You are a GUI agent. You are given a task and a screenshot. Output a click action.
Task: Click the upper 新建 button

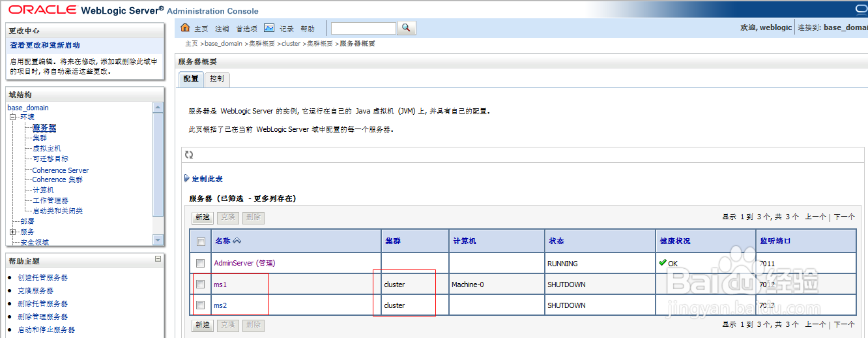[x=202, y=217]
